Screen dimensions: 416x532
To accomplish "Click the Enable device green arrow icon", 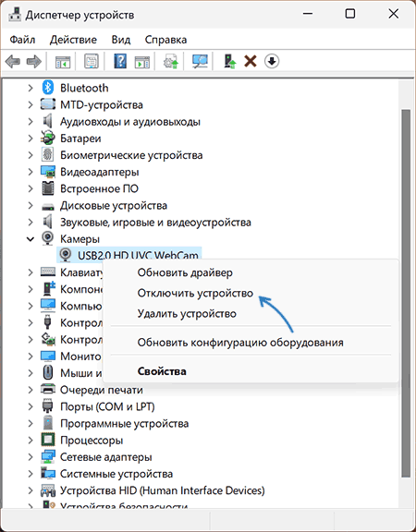I will [x=230, y=62].
